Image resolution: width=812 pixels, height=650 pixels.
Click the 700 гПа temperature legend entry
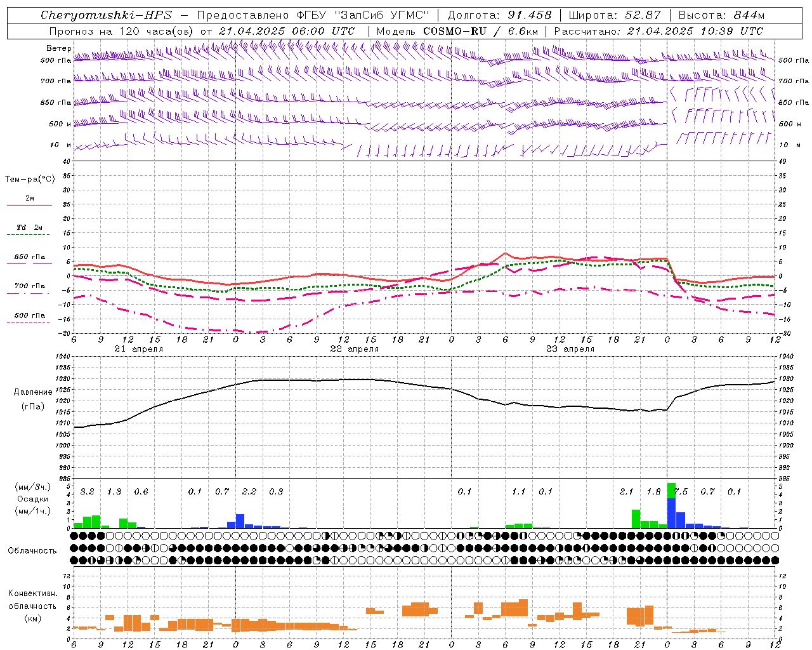(30, 286)
